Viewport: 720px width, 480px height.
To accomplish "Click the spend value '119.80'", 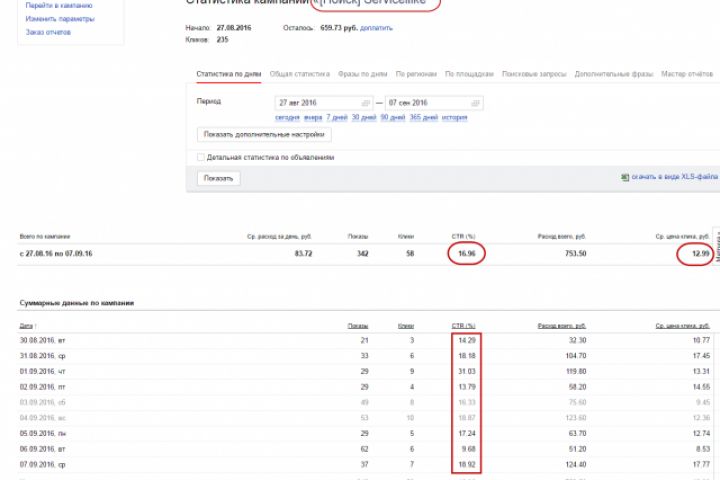I will tap(577, 372).
